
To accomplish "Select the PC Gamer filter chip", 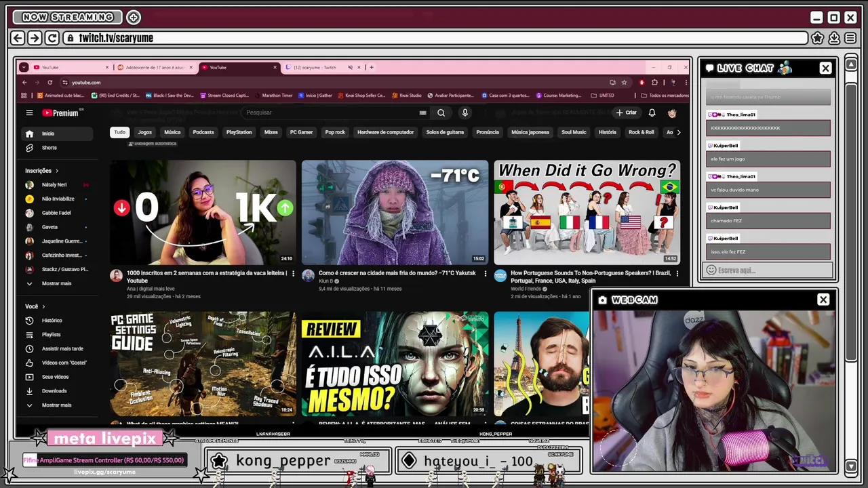I will tap(301, 132).
